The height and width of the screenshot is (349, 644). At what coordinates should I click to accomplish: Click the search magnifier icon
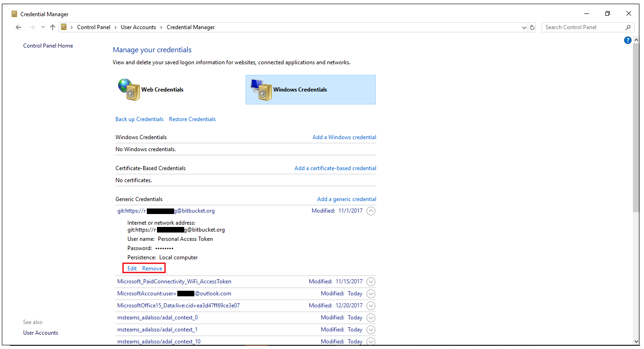point(628,27)
